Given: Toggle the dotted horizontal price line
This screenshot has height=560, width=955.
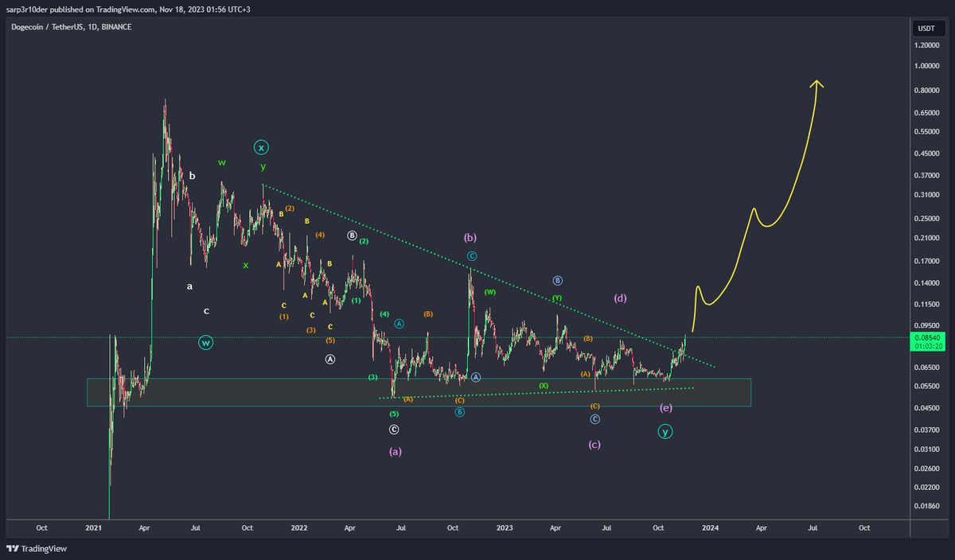Looking at the screenshot, I should tap(796, 336).
